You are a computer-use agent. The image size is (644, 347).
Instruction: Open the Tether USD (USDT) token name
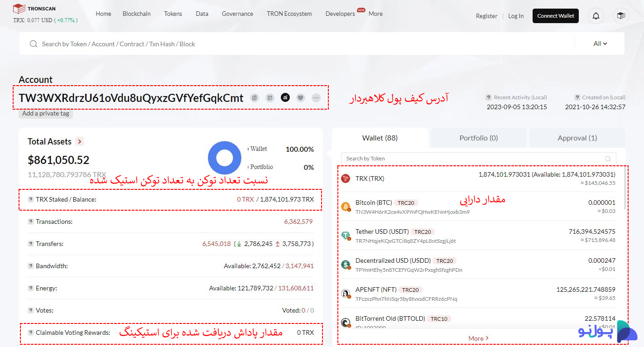click(x=382, y=231)
